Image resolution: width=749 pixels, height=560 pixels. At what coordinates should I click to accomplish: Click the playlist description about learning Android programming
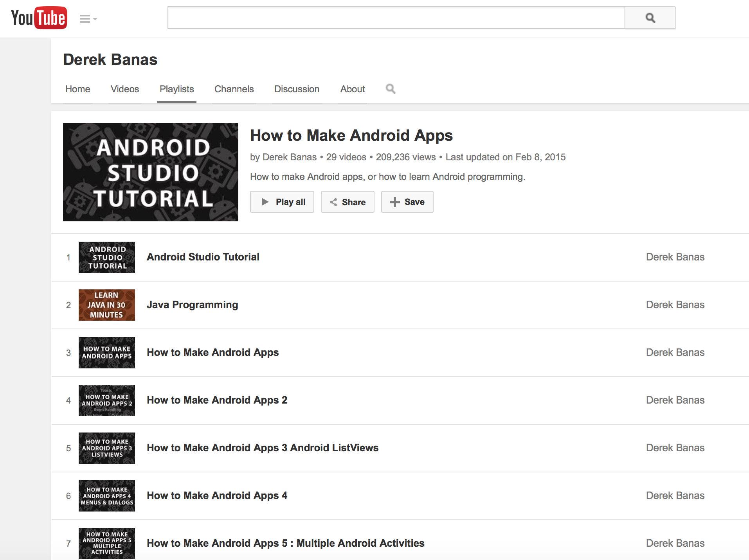pyautogui.click(x=388, y=177)
